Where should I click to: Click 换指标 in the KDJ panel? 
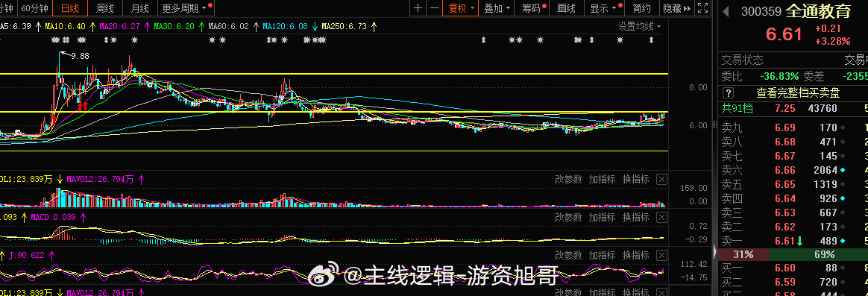coord(635,256)
